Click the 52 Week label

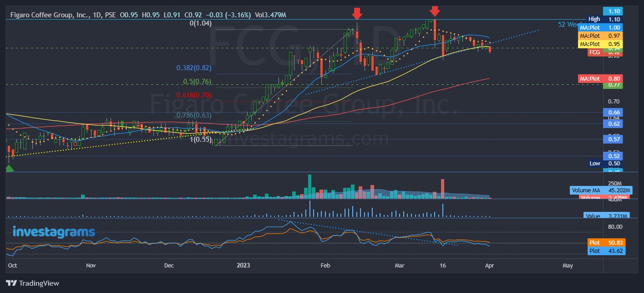570,25
